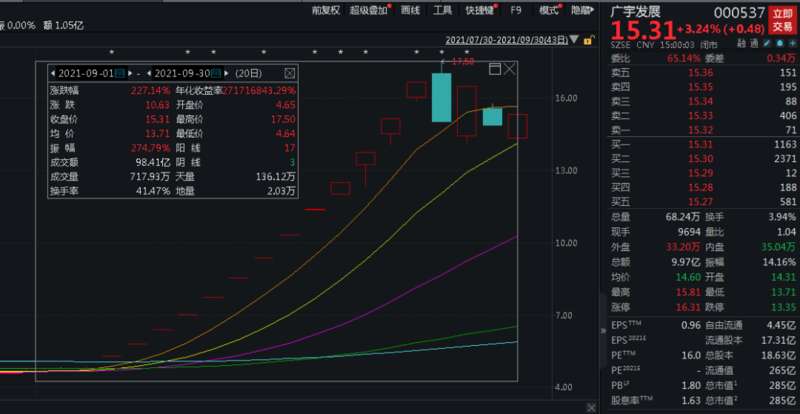Click the 卖五 price 15.36 row
The height and width of the screenshot is (414, 800).
[703, 73]
